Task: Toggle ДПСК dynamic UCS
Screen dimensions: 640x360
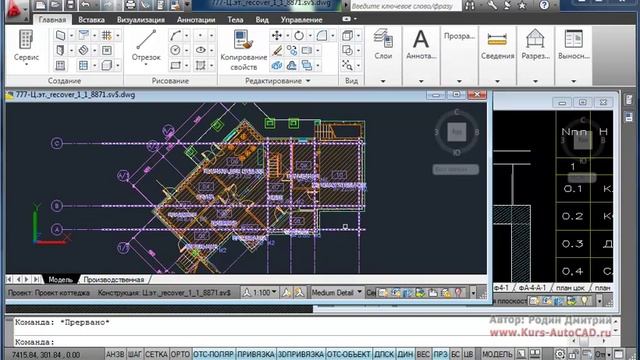Action: (x=384, y=354)
